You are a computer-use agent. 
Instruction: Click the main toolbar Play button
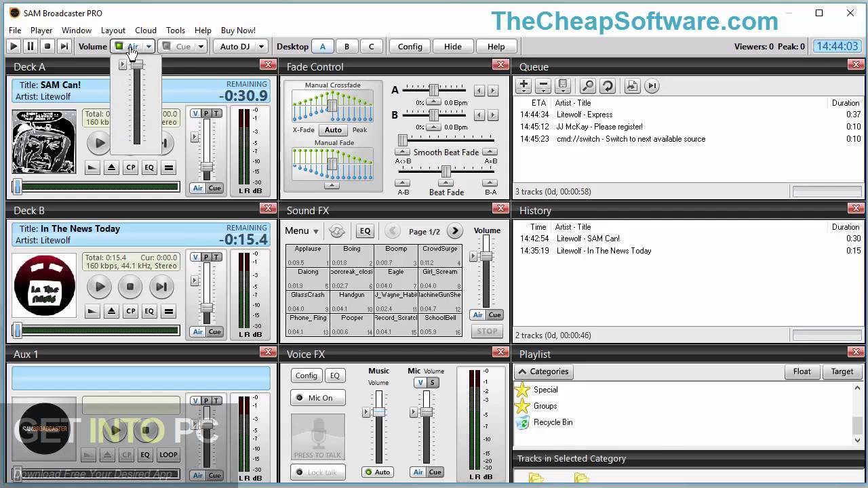14,46
